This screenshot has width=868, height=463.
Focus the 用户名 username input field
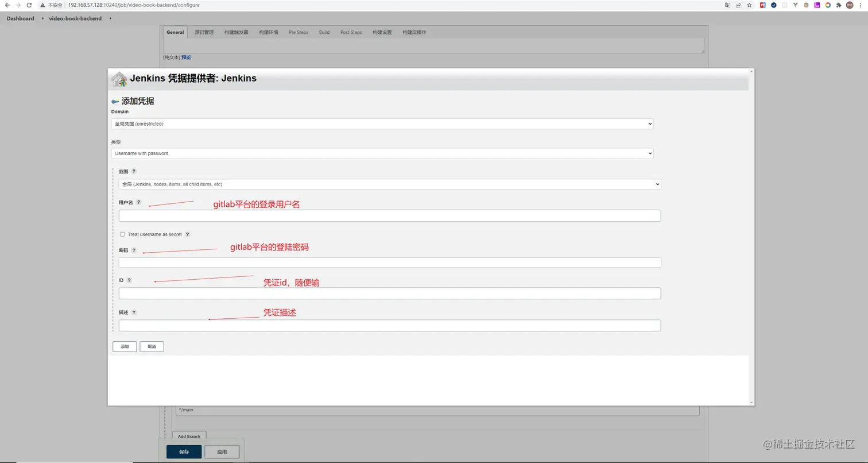pyautogui.click(x=390, y=215)
